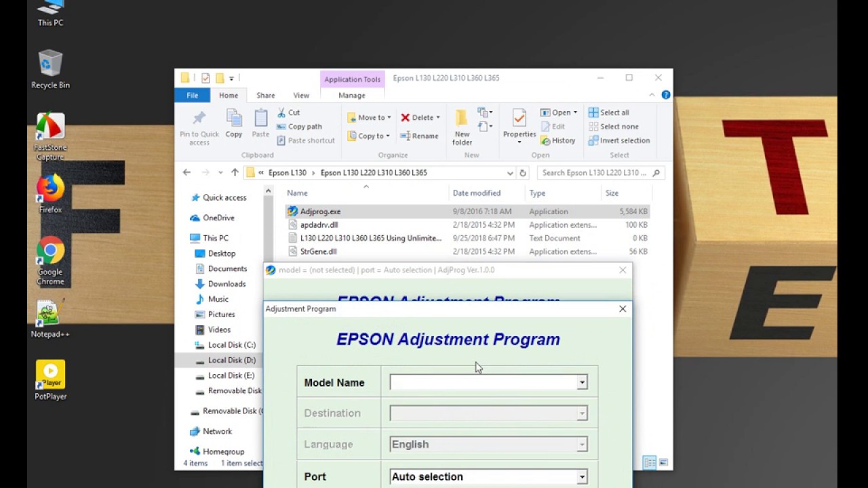
Task: Go up one folder level
Action: click(x=235, y=173)
